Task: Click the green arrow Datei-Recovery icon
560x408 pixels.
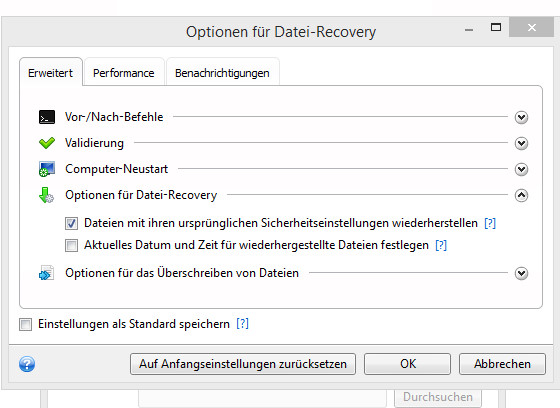Action: point(46,195)
